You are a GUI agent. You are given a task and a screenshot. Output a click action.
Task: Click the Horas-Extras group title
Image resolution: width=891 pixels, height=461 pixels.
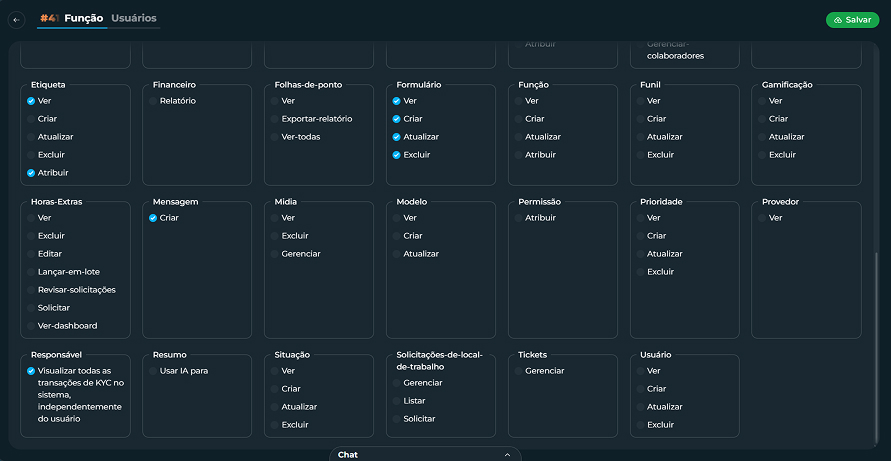pyautogui.click(x=56, y=202)
